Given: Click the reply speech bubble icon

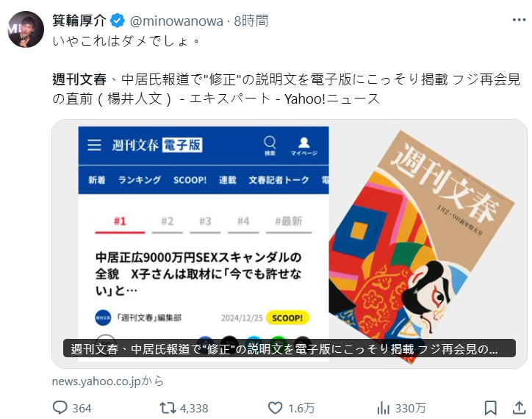Looking at the screenshot, I should pyautogui.click(x=60, y=408).
